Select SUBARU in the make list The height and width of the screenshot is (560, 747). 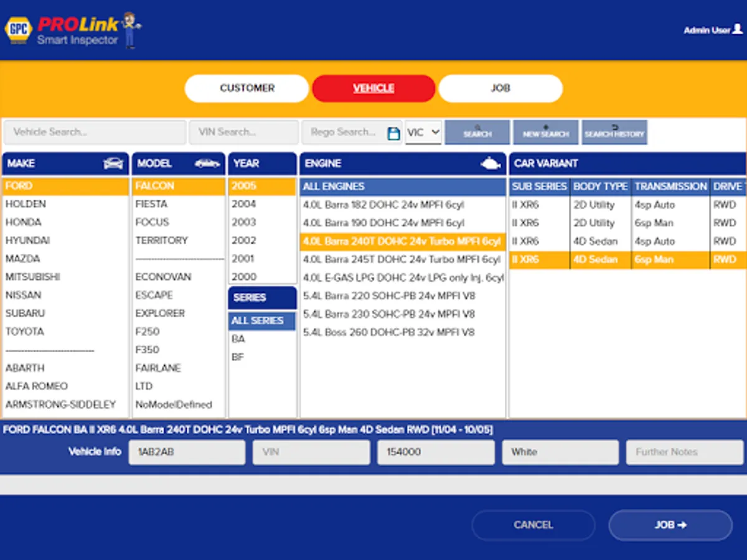pyautogui.click(x=65, y=314)
